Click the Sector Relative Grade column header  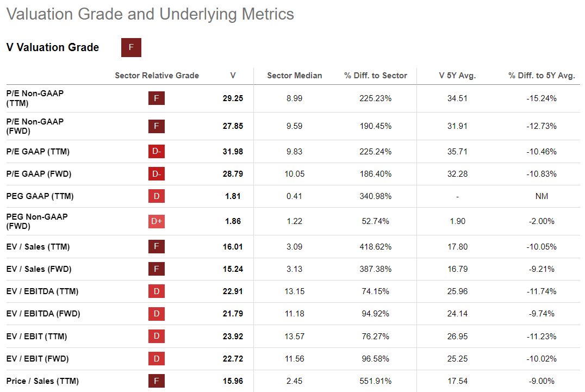point(157,76)
